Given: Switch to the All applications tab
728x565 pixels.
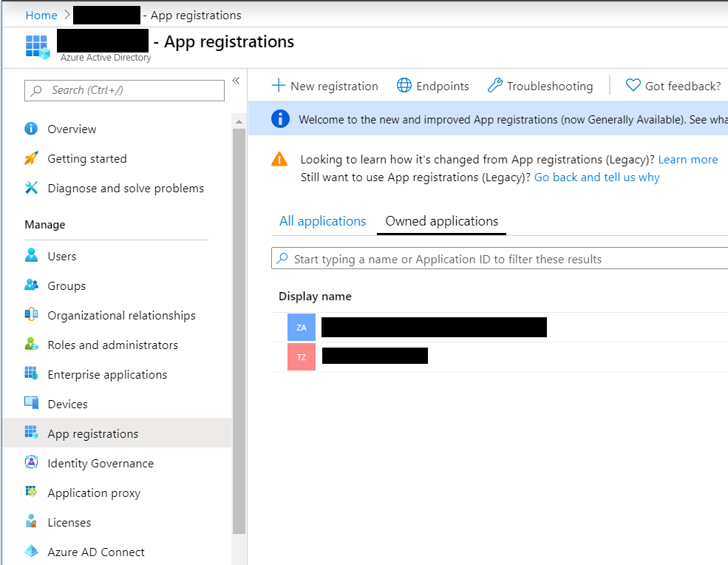Looking at the screenshot, I should tap(322, 221).
